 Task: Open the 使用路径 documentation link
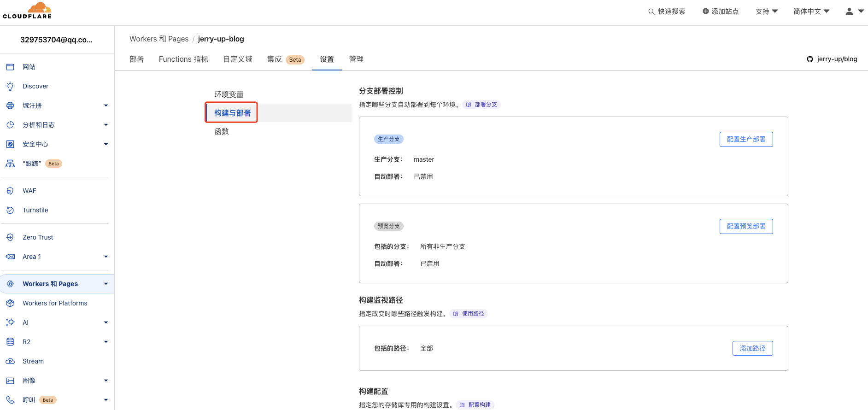(469, 314)
